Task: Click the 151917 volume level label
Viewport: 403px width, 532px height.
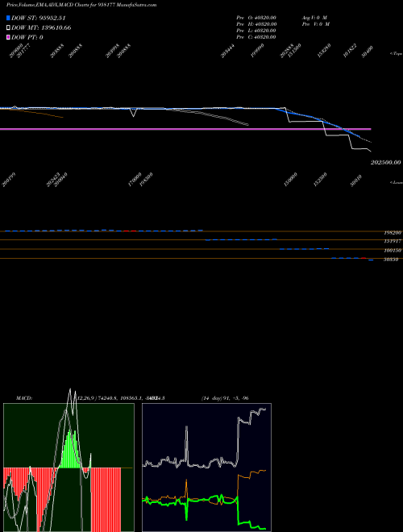Action: point(393,241)
